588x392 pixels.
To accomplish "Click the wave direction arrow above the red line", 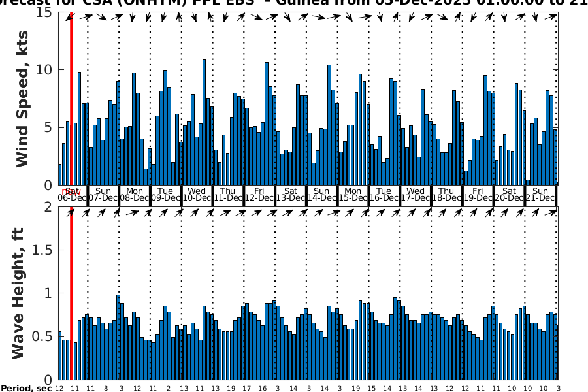I will pos(71,212).
